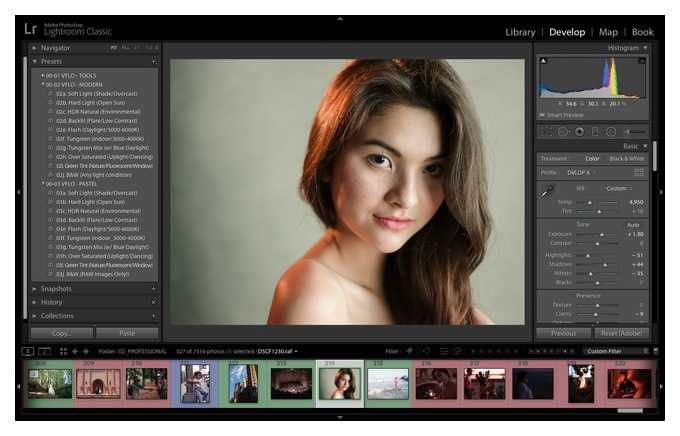The height and width of the screenshot is (436, 680).
Task: Apply 02a. Soft Light (Shade/Overcast) preset
Action: [96, 94]
